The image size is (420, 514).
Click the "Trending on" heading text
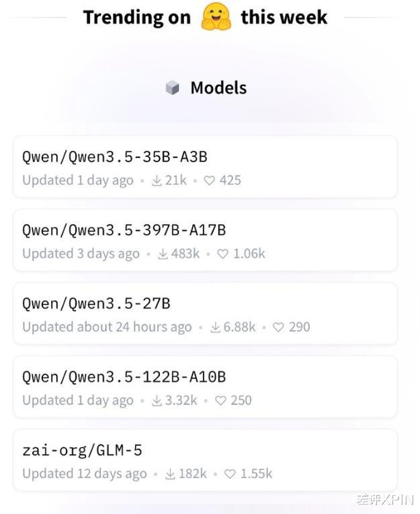point(137,17)
